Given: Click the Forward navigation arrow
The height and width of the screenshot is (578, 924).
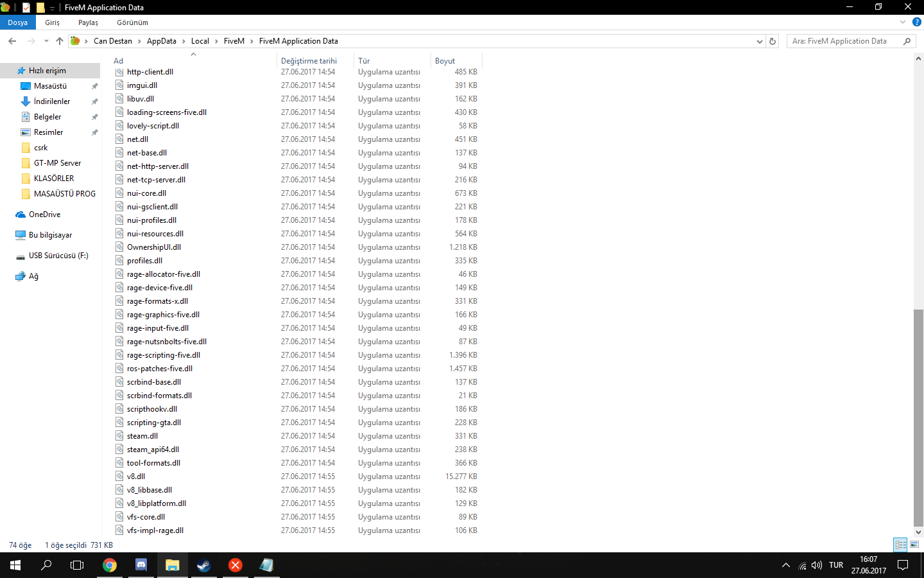Looking at the screenshot, I should (x=31, y=41).
